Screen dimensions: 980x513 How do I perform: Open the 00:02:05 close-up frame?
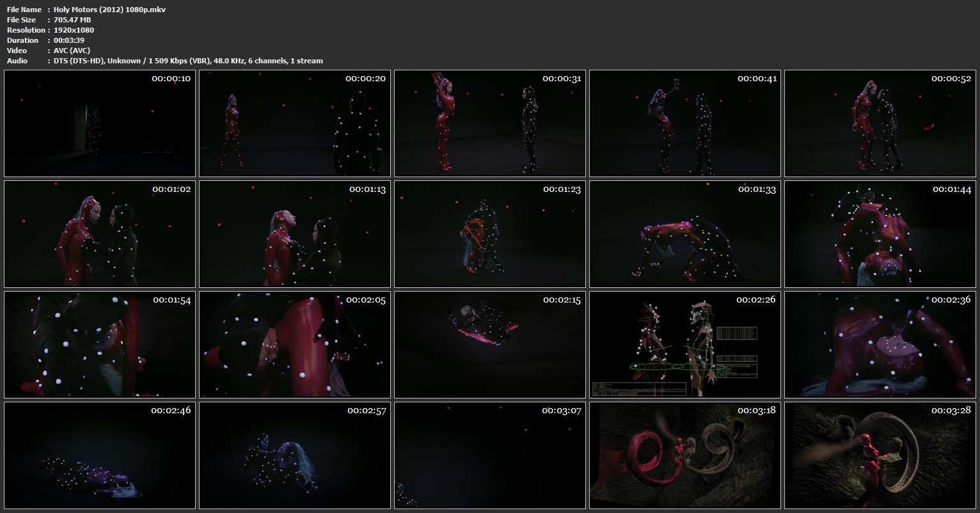(x=295, y=345)
